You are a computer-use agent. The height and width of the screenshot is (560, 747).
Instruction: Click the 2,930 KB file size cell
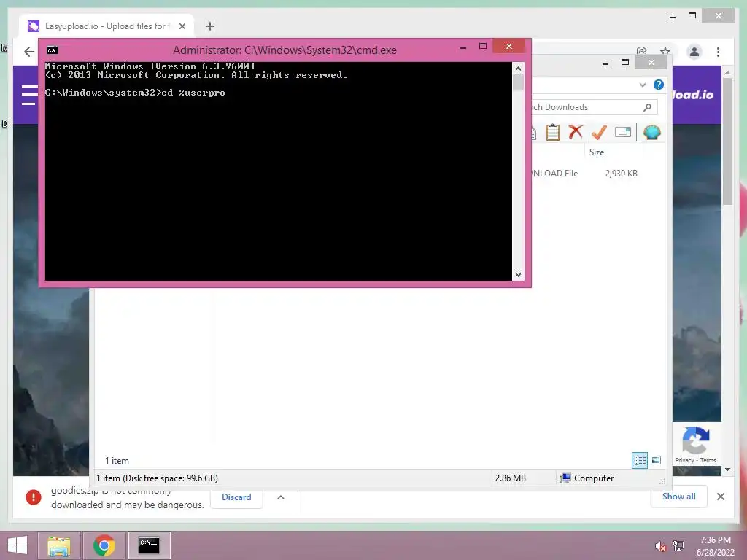[621, 174]
